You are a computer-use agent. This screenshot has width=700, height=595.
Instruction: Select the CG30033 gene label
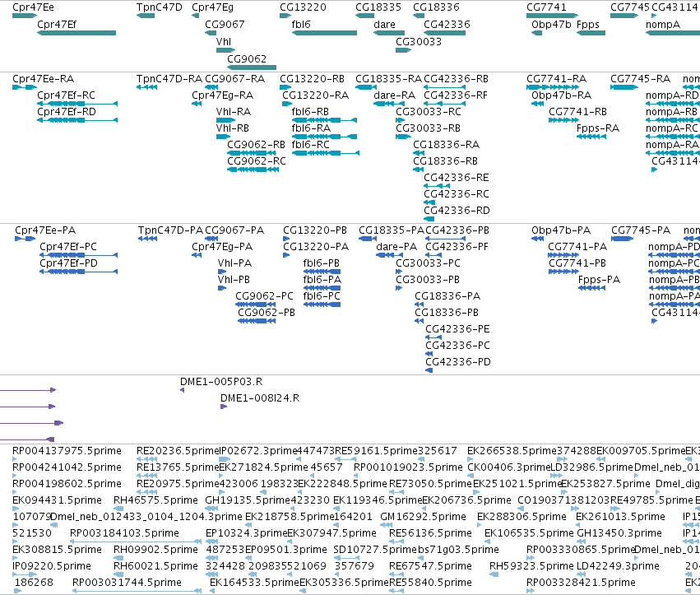(419, 42)
